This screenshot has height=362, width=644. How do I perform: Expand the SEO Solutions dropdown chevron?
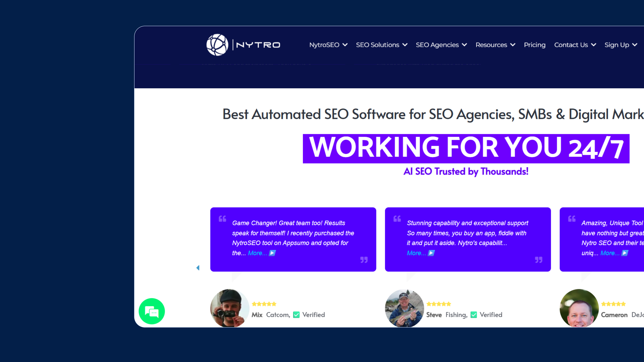pyautogui.click(x=405, y=45)
